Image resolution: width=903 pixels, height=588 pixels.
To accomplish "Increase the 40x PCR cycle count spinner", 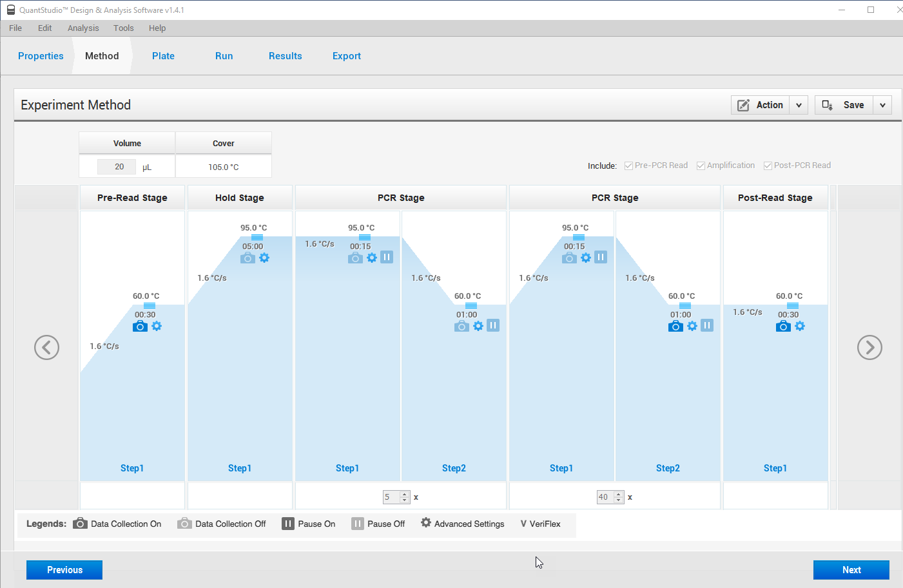I will [619, 494].
